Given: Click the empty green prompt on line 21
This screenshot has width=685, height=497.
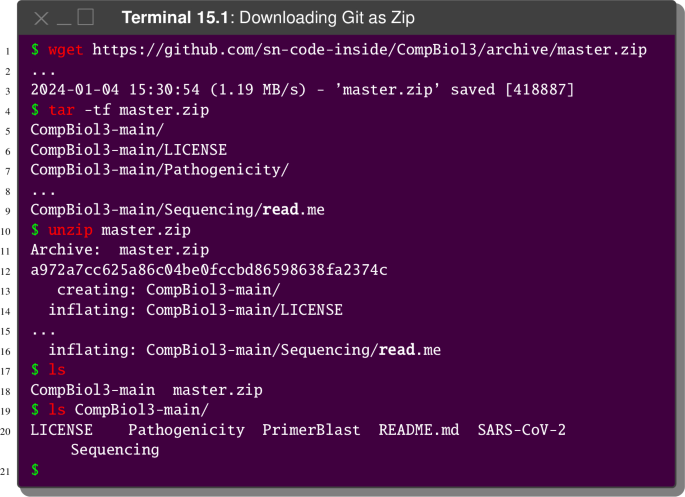Looking at the screenshot, I should (35, 470).
